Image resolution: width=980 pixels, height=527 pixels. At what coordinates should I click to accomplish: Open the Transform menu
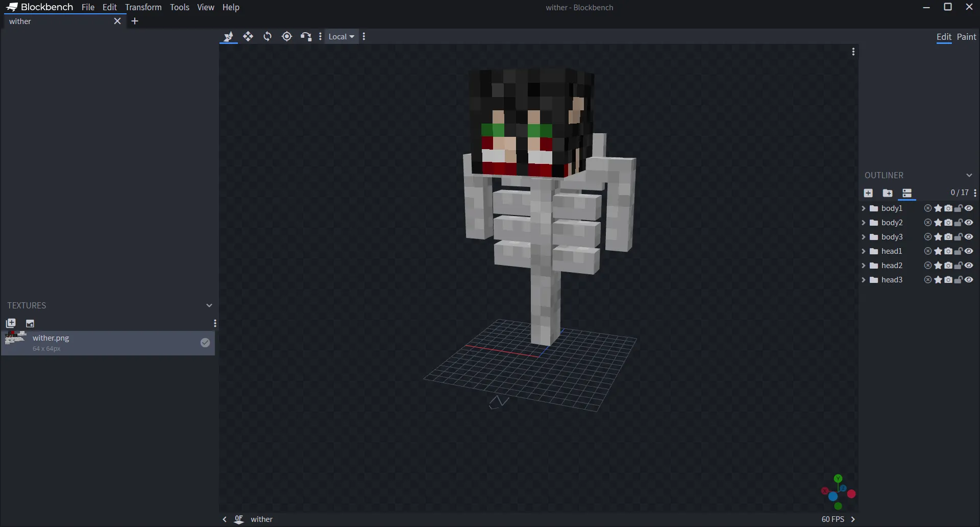coord(143,7)
